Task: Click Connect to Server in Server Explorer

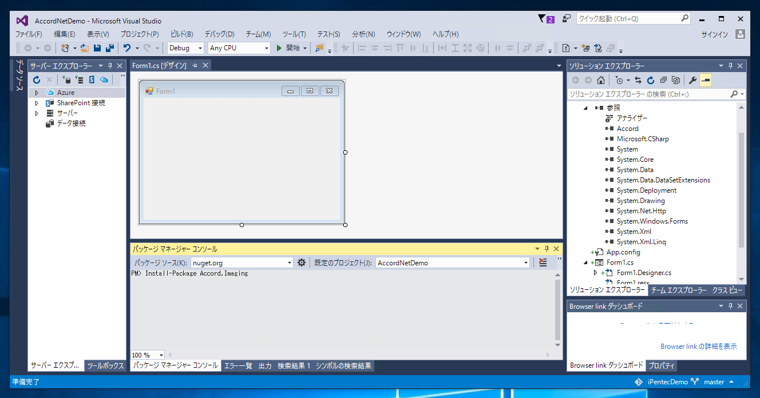Action: [79, 80]
